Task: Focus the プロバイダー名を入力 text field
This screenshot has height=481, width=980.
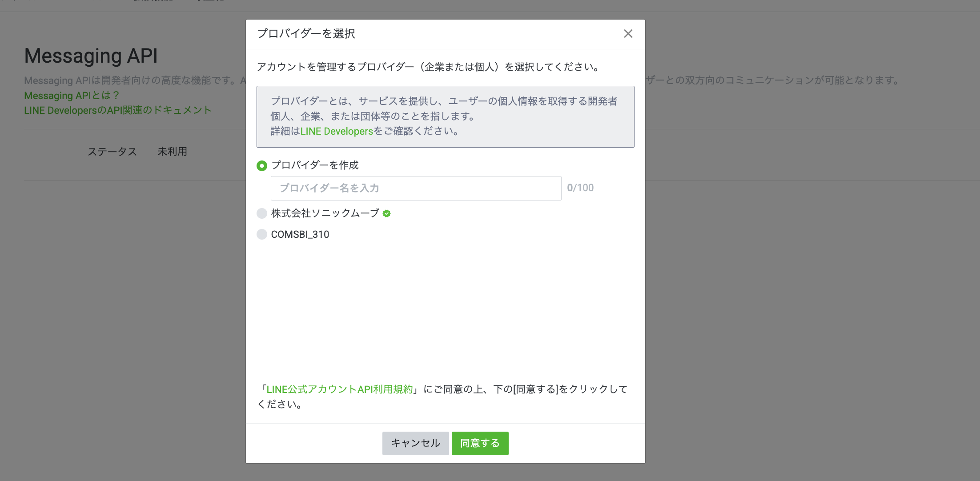Action: coord(416,188)
